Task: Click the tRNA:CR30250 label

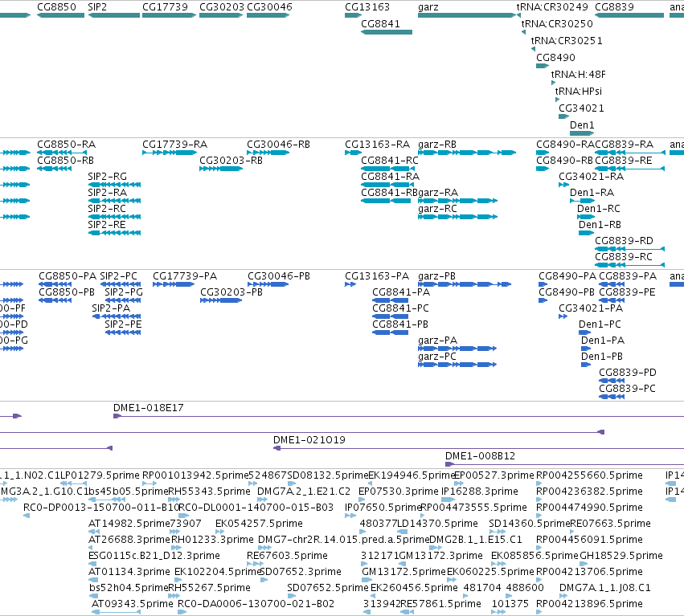Action: [x=557, y=23]
